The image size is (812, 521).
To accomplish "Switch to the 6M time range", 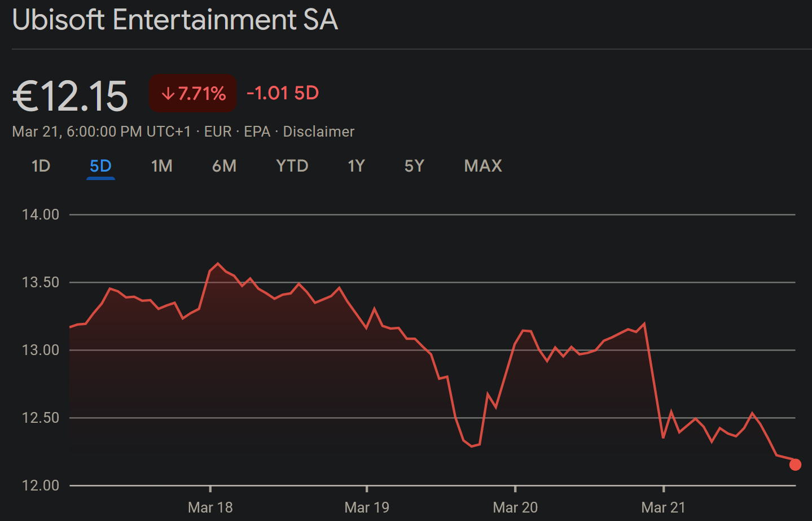I will coord(224,166).
